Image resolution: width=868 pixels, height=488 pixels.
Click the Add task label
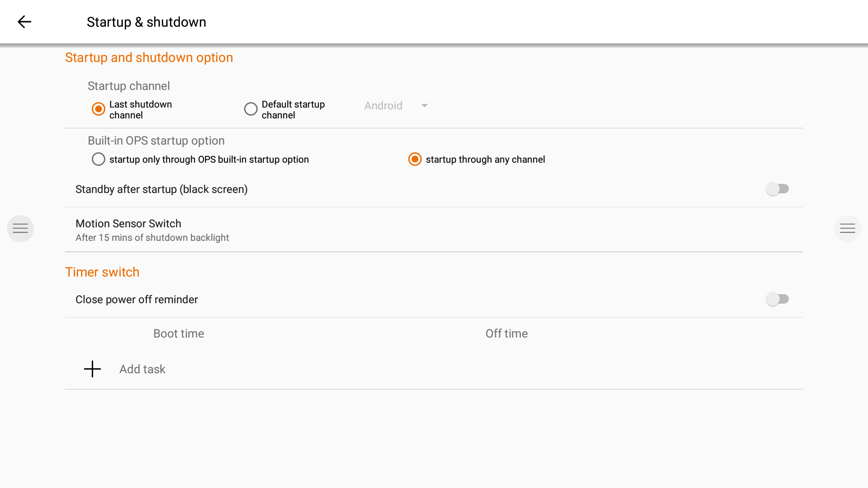coord(142,369)
